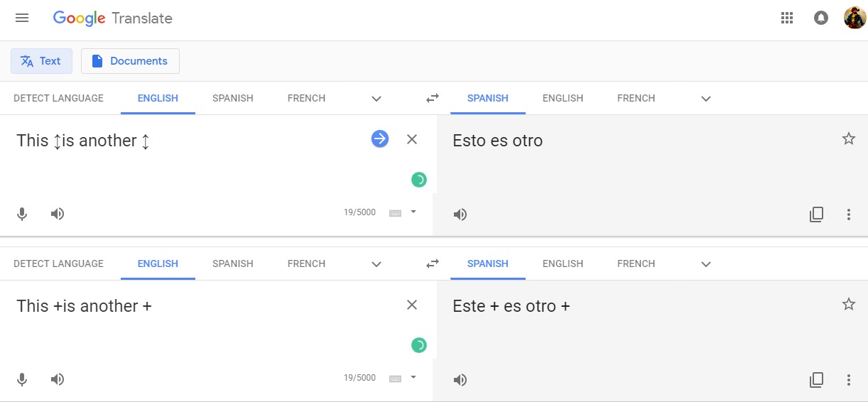The image size is (868, 402).
Task: Open the Google apps grid
Action: (x=786, y=18)
